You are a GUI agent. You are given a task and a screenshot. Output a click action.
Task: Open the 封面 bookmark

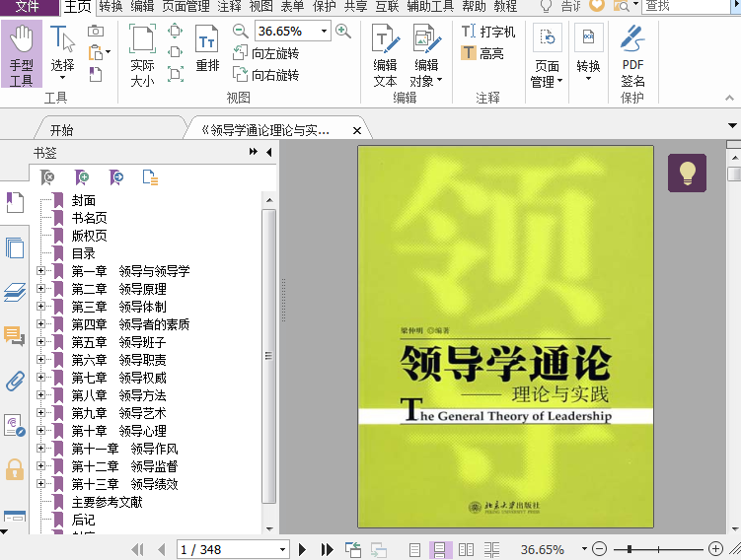click(x=84, y=200)
